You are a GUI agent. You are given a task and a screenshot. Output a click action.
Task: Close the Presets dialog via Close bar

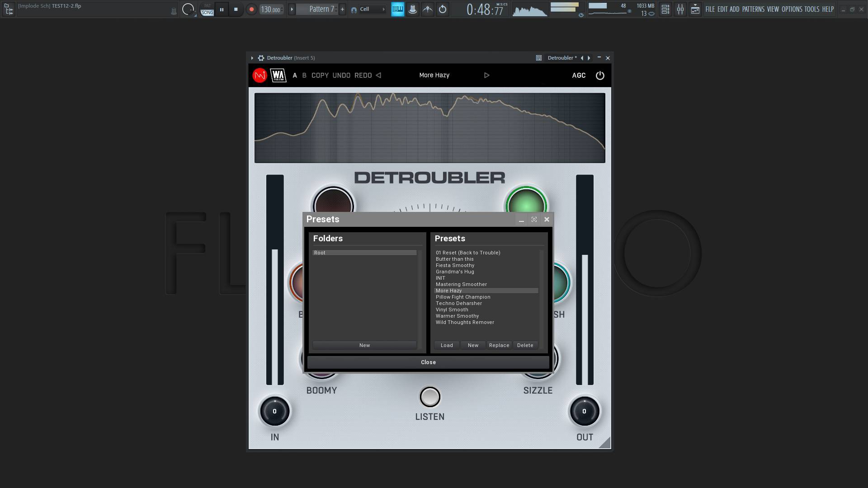click(x=428, y=362)
